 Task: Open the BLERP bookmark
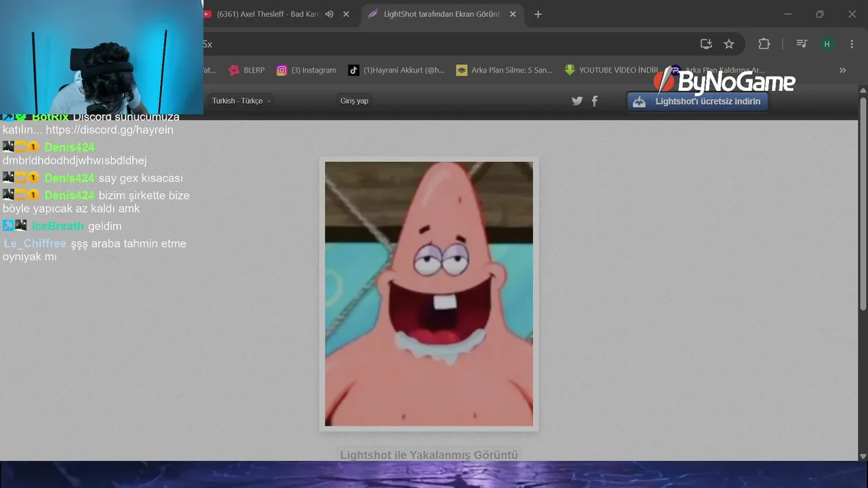point(247,70)
